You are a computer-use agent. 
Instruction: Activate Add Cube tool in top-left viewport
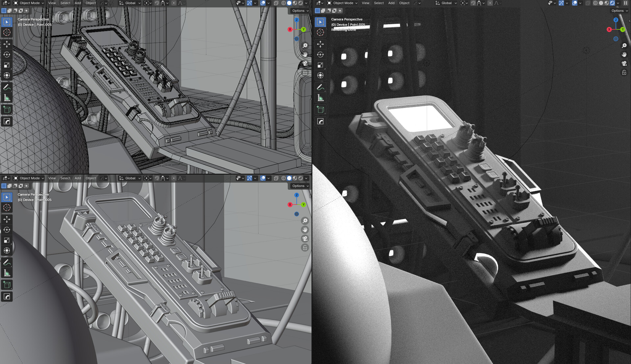point(7,110)
